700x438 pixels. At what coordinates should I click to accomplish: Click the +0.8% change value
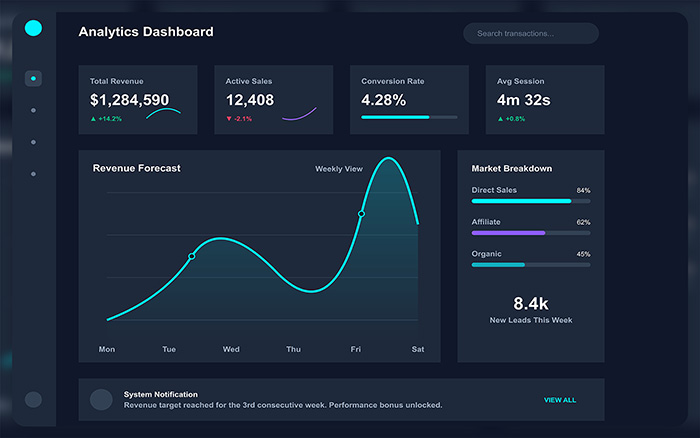point(515,119)
